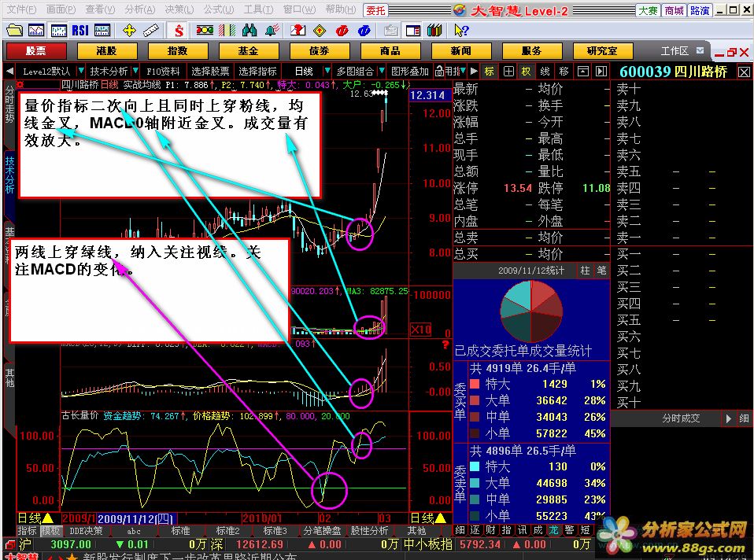Toggle the 细 detail button beside 分时成交
The image size is (754, 560).
tap(744, 418)
